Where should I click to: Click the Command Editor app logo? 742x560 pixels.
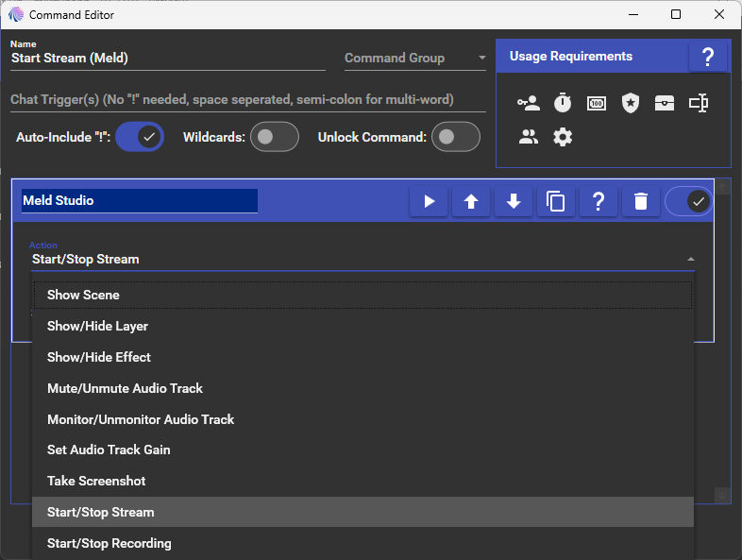[x=16, y=15]
